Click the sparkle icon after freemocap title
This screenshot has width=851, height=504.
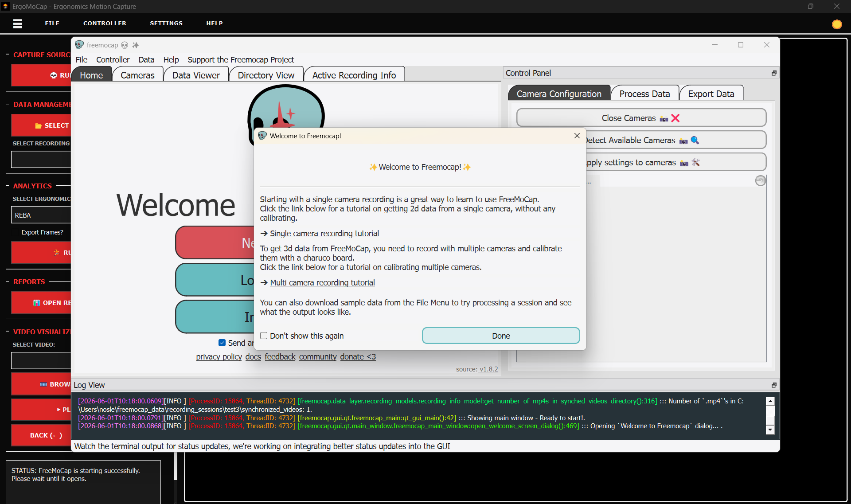click(136, 45)
